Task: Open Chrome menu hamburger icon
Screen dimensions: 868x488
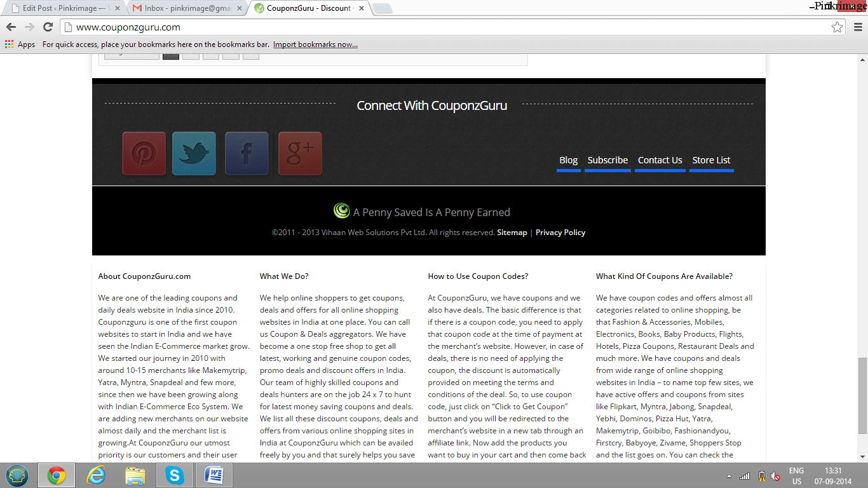Action: click(x=858, y=27)
